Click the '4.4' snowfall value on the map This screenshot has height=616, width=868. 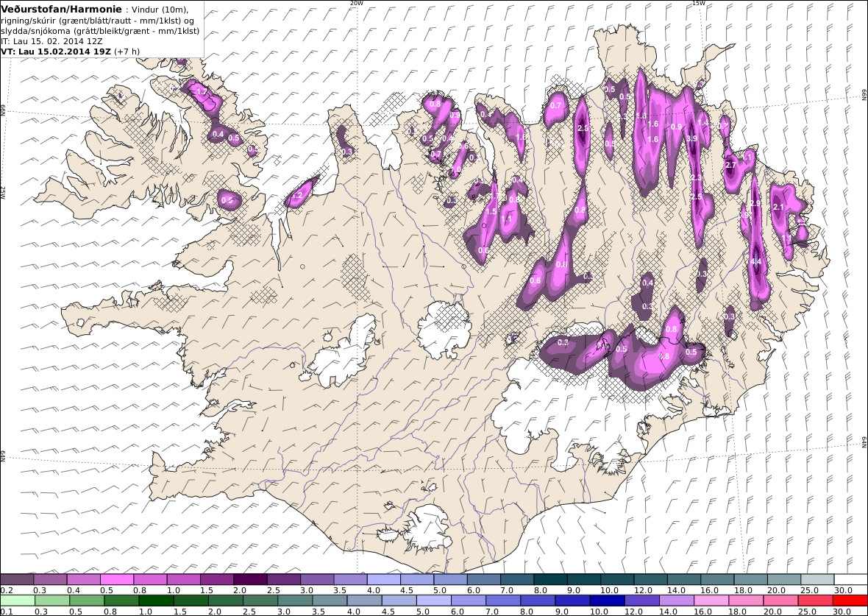click(x=756, y=261)
